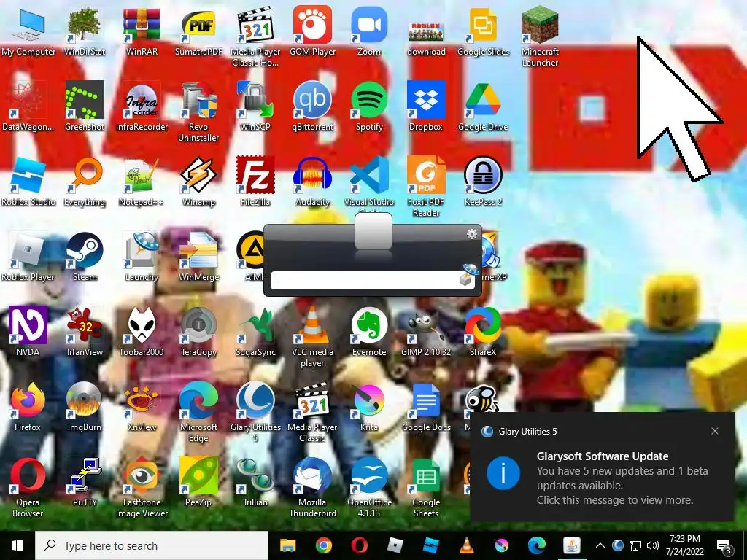Open the Notepad++ shortcut
This screenshot has height=560, width=747.
coord(142,182)
